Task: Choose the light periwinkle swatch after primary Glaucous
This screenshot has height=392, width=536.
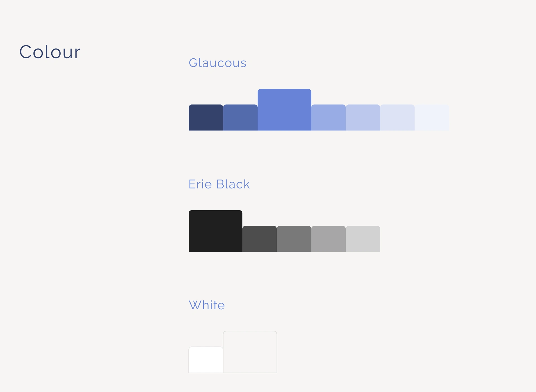Action: tap(329, 118)
